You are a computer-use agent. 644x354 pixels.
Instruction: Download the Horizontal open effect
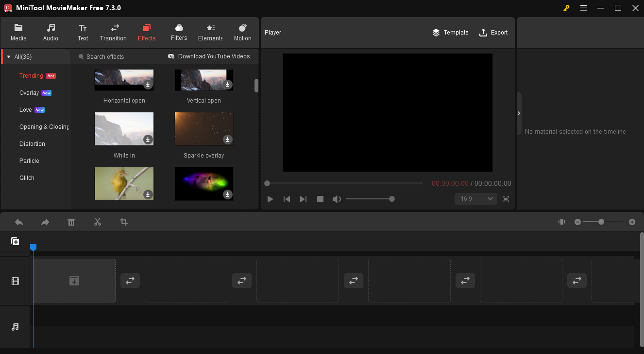tap(148, 85)
